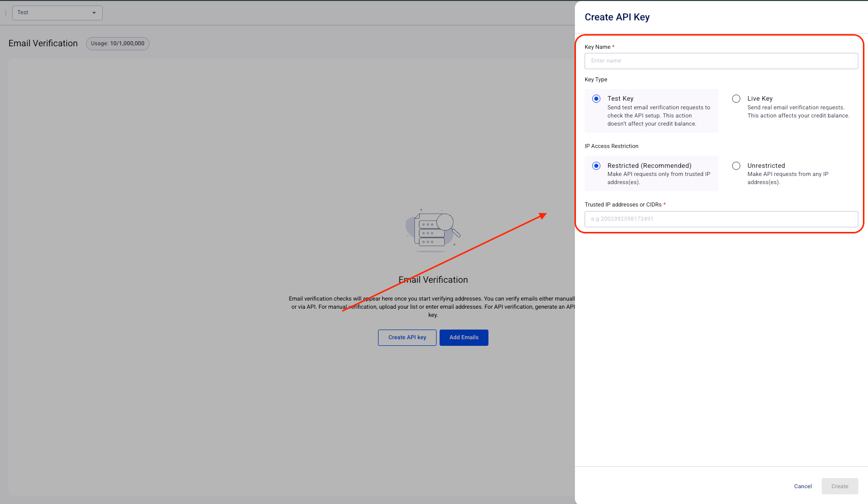Focus the Key Name input field
The width and height of the screenshot is (868, 504).
pos(721,61)
